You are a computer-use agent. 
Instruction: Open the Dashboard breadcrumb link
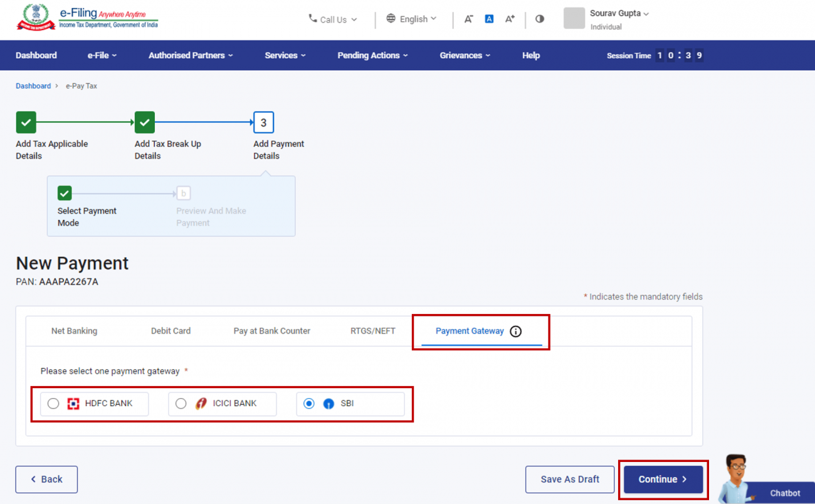[x=33, y=85]
